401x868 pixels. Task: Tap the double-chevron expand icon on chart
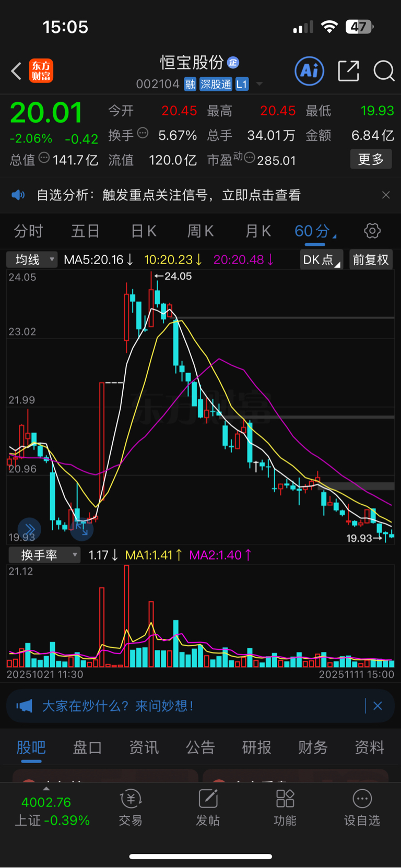click(x=29, y=529)
